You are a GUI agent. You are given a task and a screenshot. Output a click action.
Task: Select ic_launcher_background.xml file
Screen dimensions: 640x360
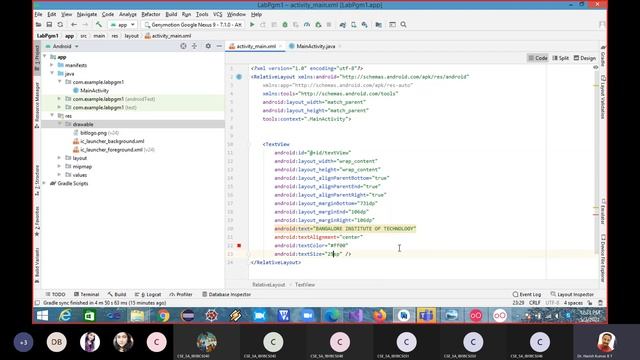112,141
